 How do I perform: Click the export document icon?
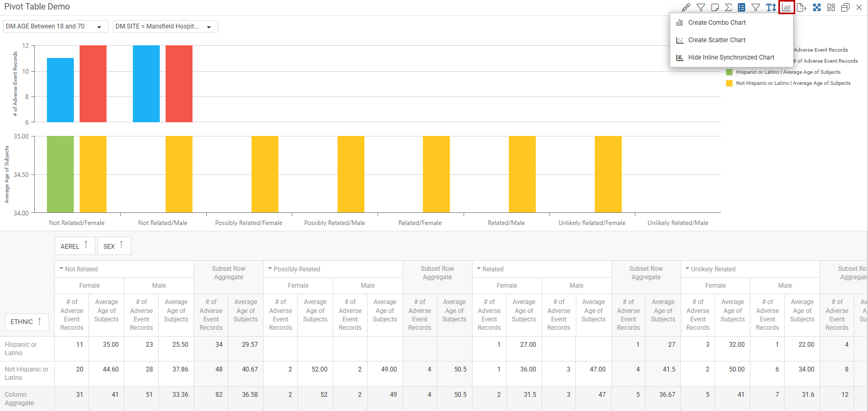(802, 7)
